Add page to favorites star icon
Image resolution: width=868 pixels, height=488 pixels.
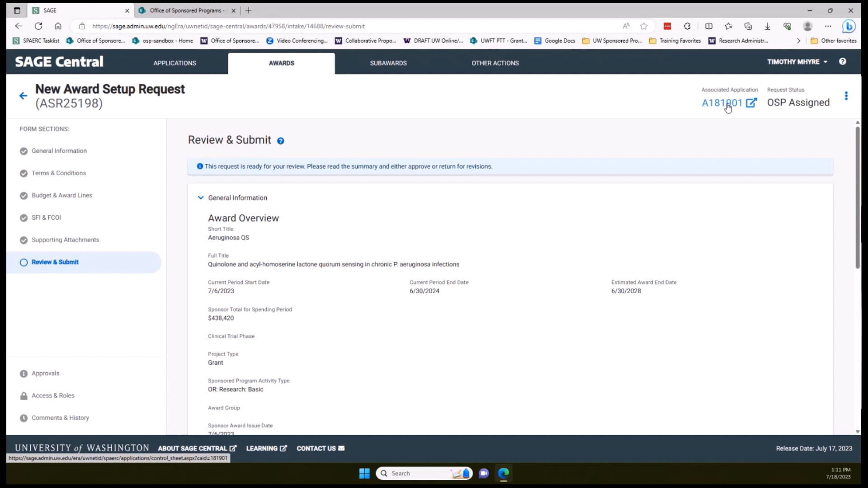pyautogui.click(x=644, y=26)
